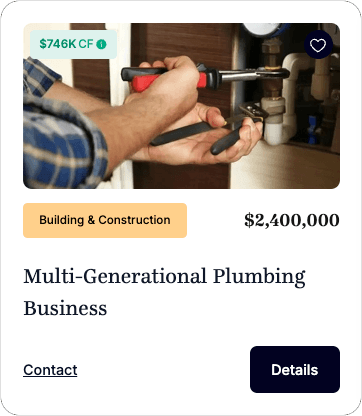Click the $746K CF cash flow badge
The image size is (362, 416).
(73, 44)
